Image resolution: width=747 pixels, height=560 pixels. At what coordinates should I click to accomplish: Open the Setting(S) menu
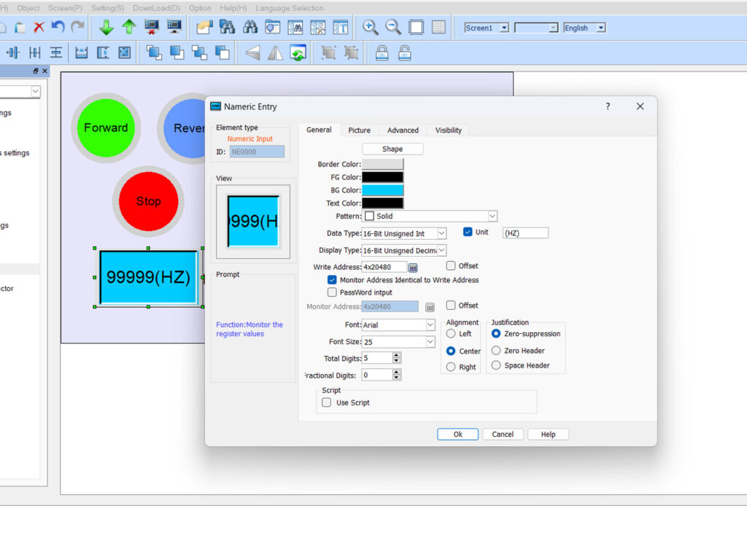108,8
